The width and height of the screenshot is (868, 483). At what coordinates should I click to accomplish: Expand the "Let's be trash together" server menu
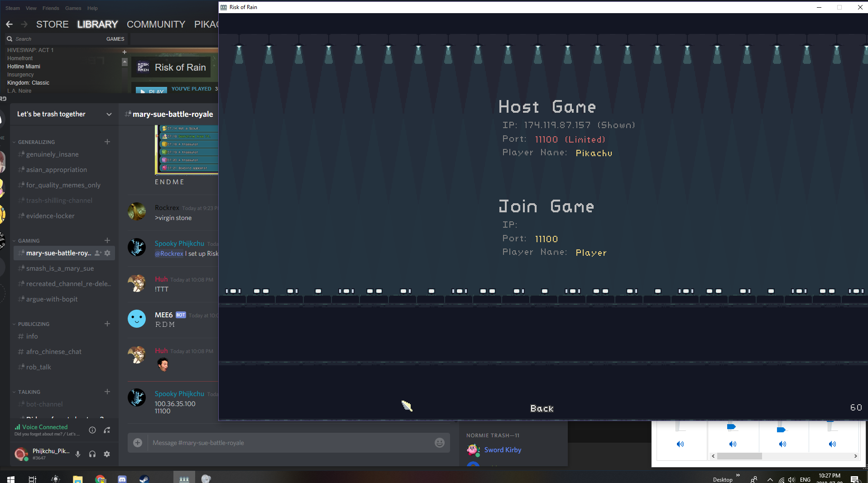[109, 114]
